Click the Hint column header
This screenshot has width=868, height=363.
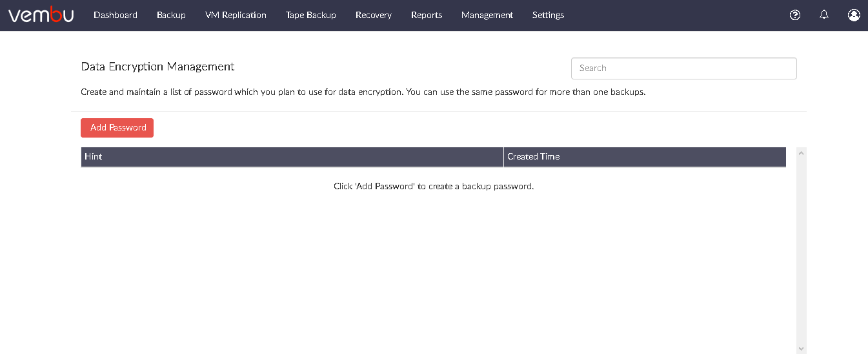coord(292,157)
